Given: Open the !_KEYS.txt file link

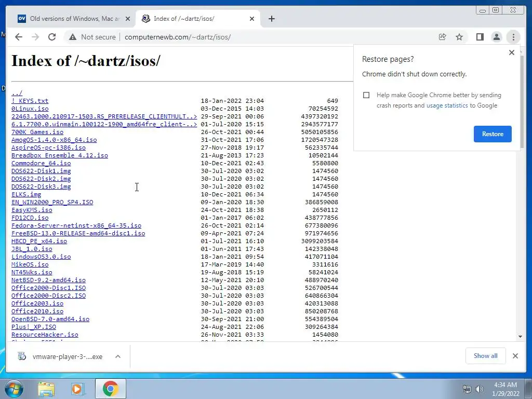Looking at the screenshot, I should tap(30, 101).
